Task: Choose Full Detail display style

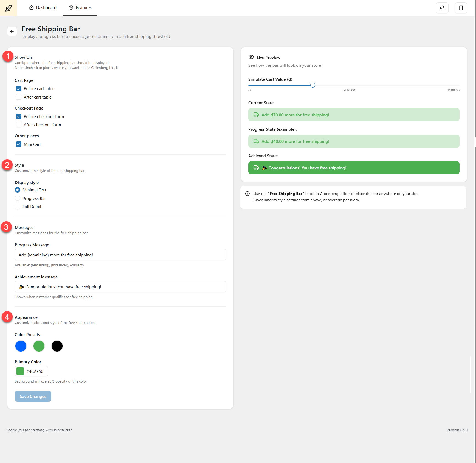Action: coord(18,207)
